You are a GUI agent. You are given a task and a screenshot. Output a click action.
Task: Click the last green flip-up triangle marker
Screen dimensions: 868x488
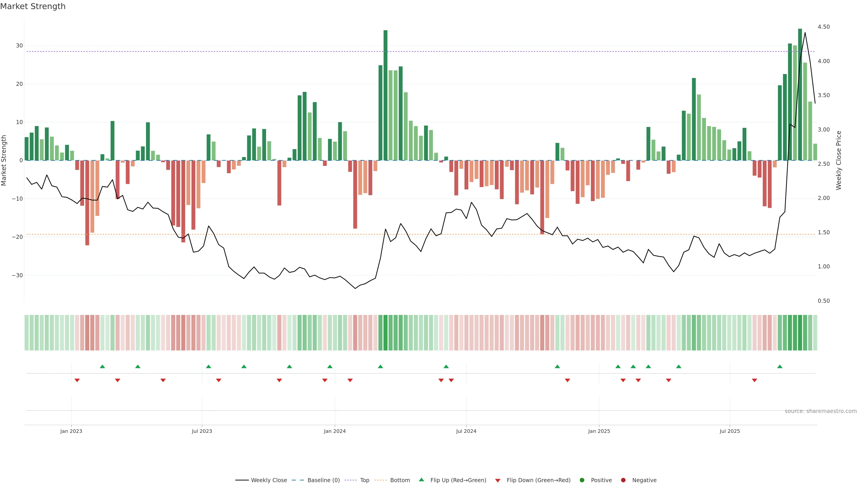(780, 366)
